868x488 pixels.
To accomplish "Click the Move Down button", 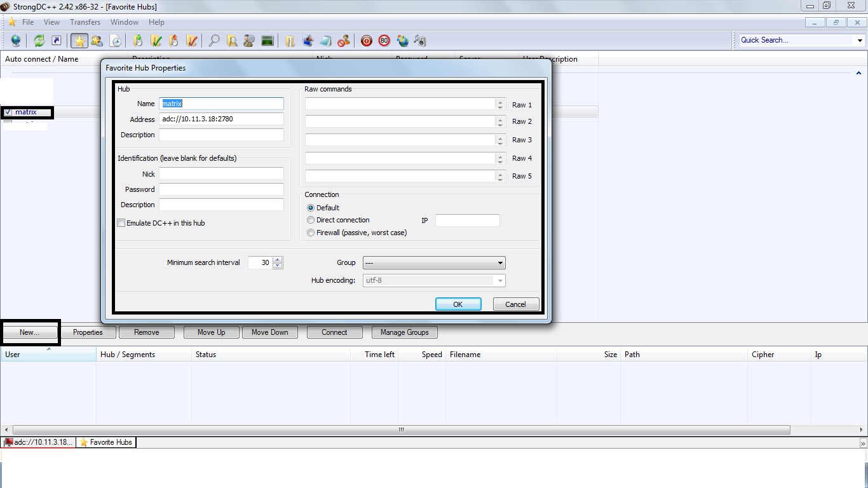I will [270, 332].
